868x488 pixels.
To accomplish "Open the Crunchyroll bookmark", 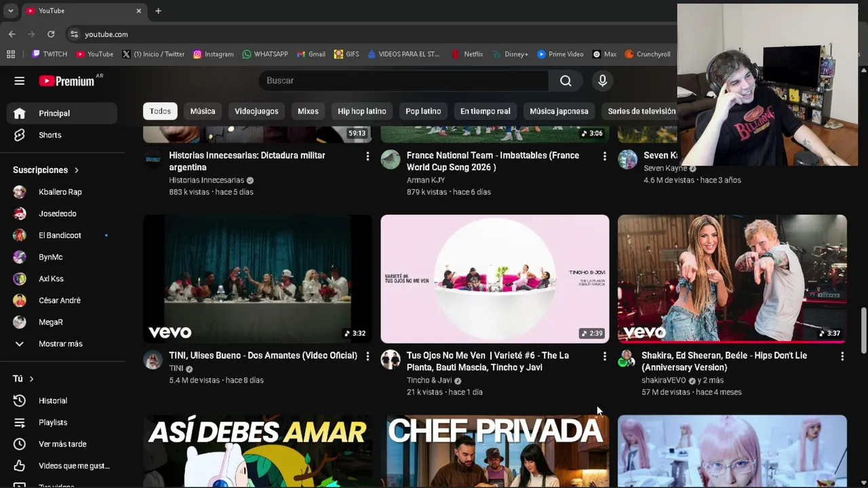I will point(648,54).
